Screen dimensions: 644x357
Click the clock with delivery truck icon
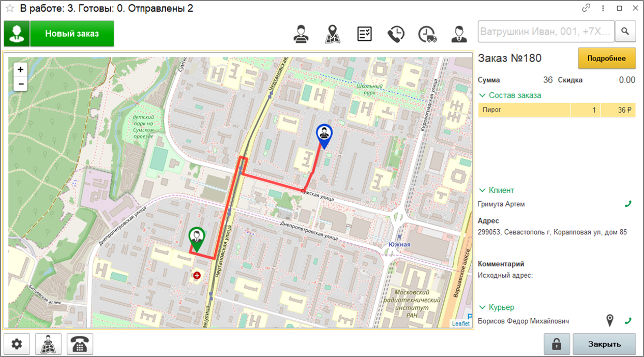pos(427,34)
